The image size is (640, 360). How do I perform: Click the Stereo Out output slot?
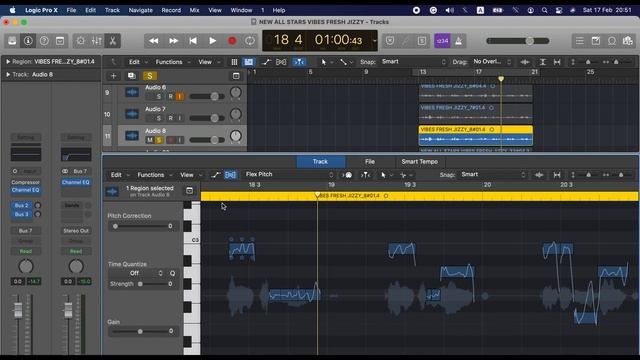[76, 231]
